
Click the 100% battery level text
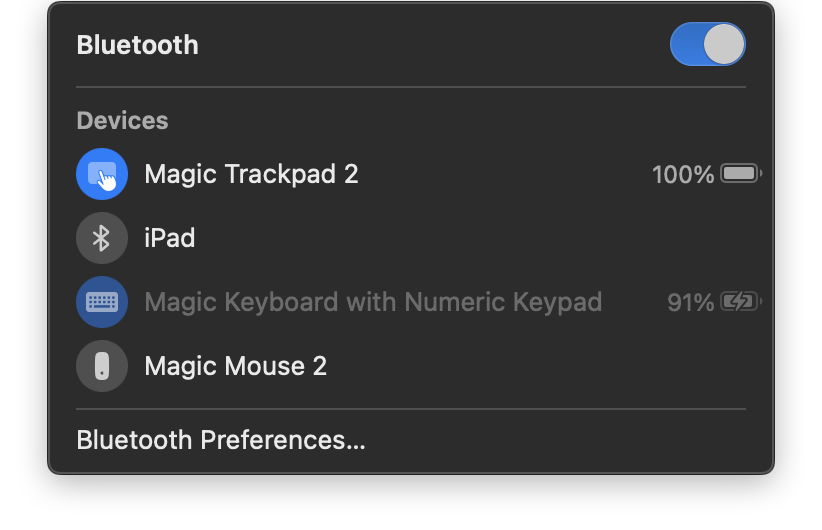(682, 175)
